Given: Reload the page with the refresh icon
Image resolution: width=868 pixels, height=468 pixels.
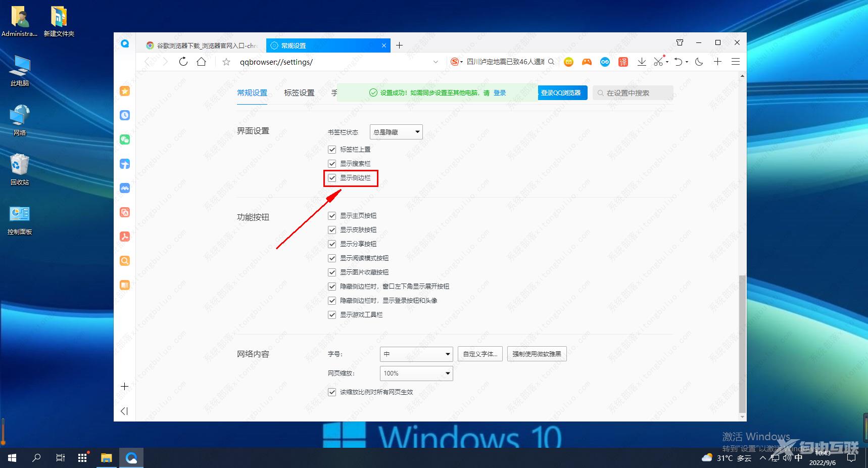Looking at the screenshot, I should pyautogui.click(x=183, y=62).
